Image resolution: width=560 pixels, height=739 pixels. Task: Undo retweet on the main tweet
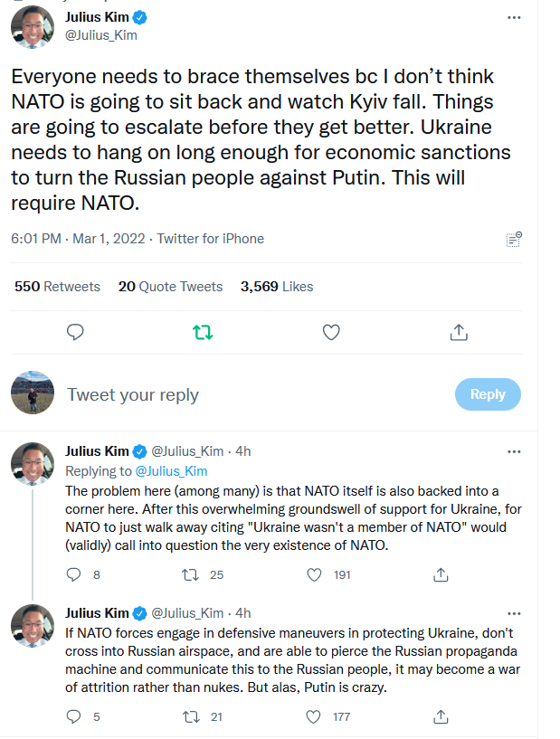(x=204, y=333)
